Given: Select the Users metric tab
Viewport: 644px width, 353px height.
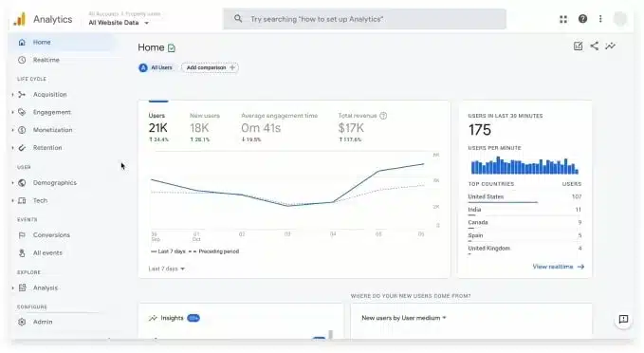Looking at the screenshot, I should [158, 127].
